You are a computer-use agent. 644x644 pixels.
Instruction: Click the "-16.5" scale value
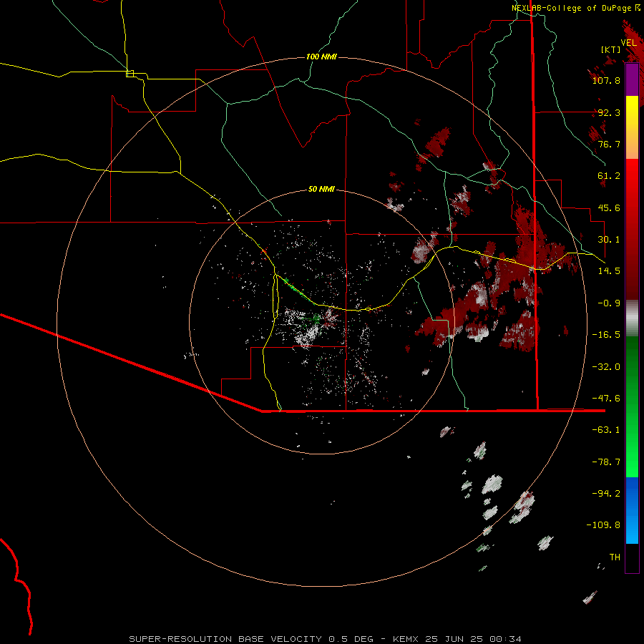[606, 335]
